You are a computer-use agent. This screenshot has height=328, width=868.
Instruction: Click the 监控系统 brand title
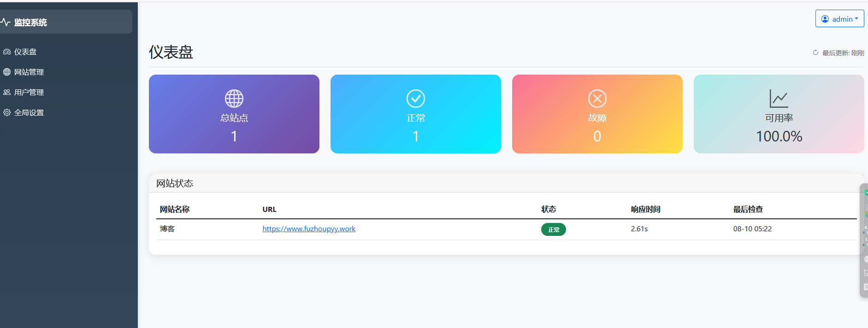tap(30, 22)
